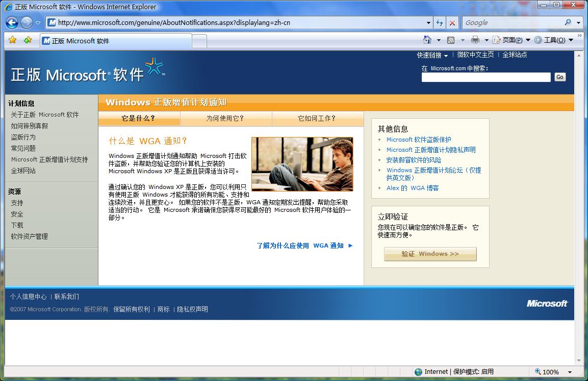Open the Favorites Center star icon

coord(12,40)
